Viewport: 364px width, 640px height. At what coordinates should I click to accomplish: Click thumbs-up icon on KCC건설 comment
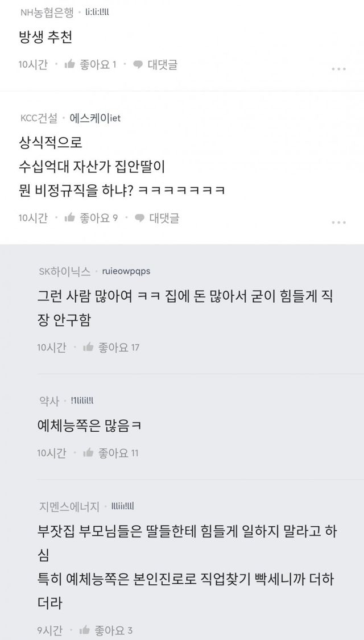[x=70, y=217]
